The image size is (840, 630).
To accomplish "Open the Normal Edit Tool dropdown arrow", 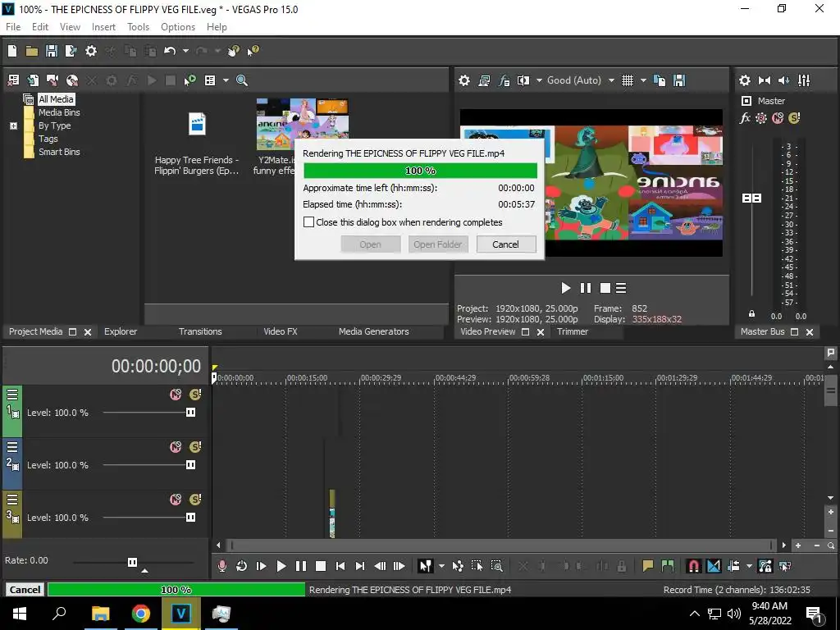I will [441, 566].
